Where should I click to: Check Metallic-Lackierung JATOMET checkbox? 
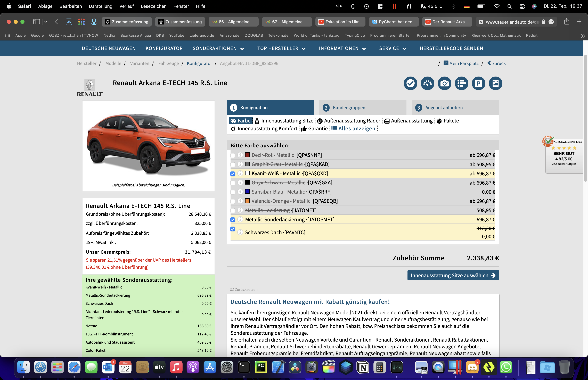[233, 210]
